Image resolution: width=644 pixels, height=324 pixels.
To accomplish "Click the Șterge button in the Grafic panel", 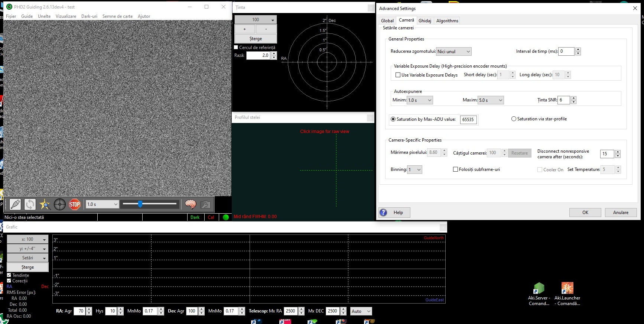I will click(x=27, y=267).
